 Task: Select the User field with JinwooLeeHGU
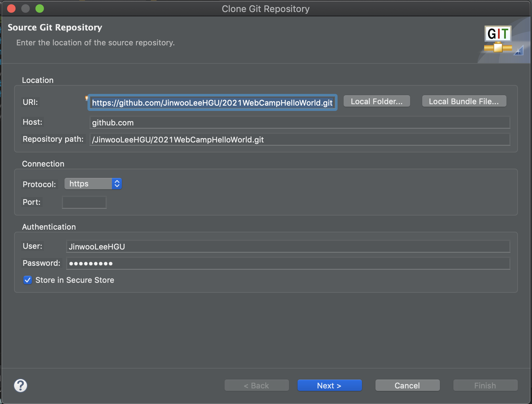288,247
